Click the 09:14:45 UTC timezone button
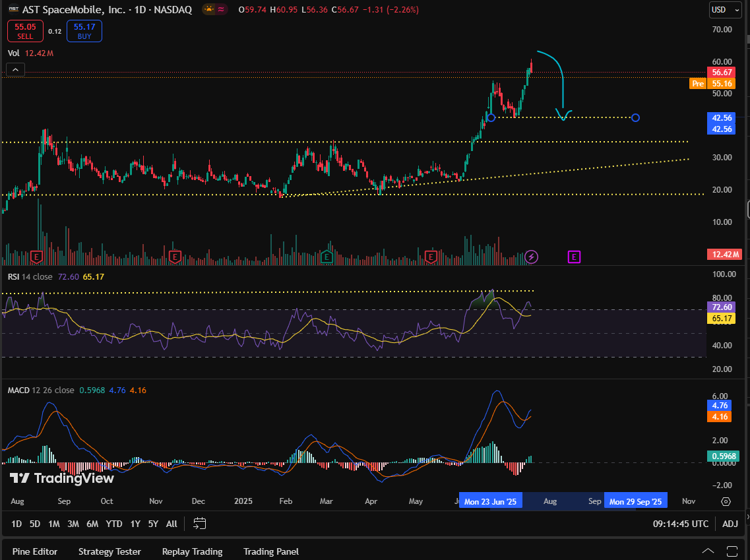750x560 pixels. coord(681,524)
